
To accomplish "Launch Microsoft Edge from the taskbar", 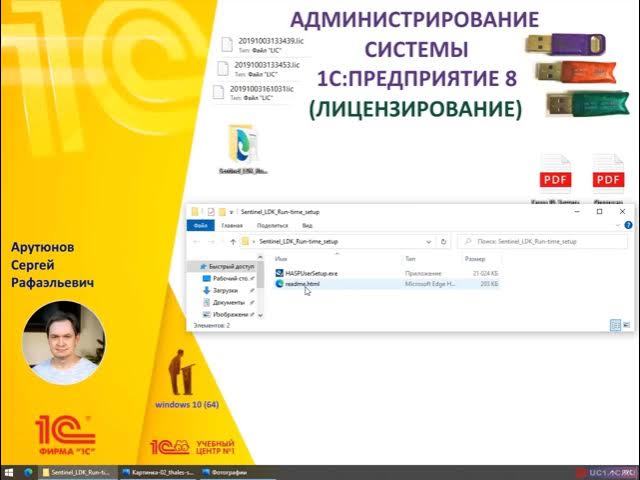I will click(x=28, y=473).
